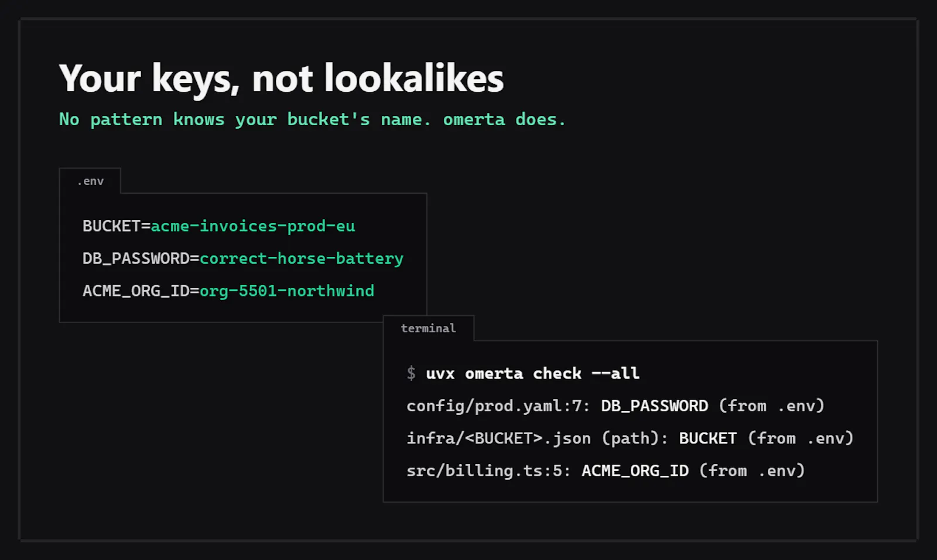Click the 'uvx omerta check --all' command
The height and width of the screenshot is (560, 937).
tap(532, 373)
